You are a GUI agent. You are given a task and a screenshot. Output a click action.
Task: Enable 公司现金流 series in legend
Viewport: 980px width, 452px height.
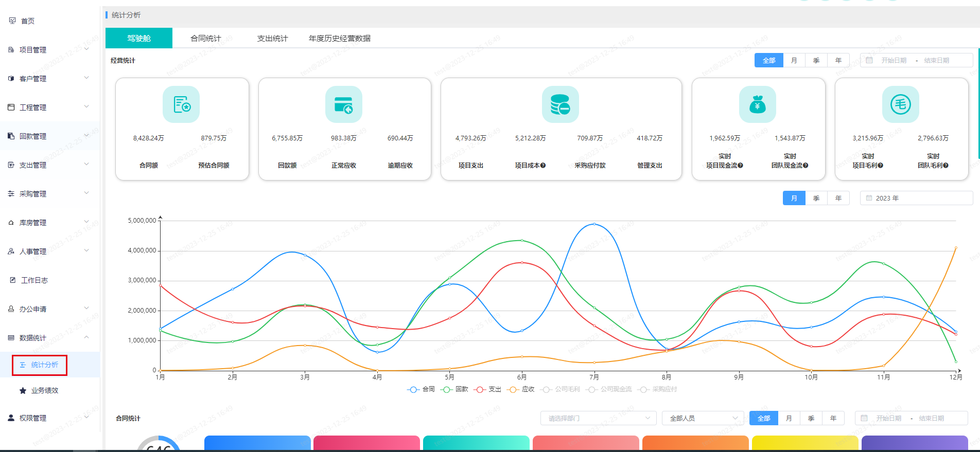[x=608, y=389]
